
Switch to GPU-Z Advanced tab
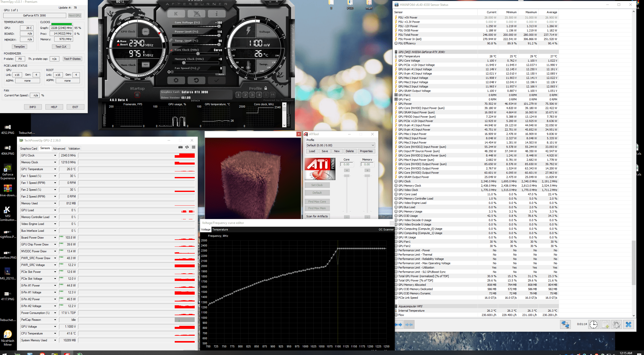click(59, 149)
